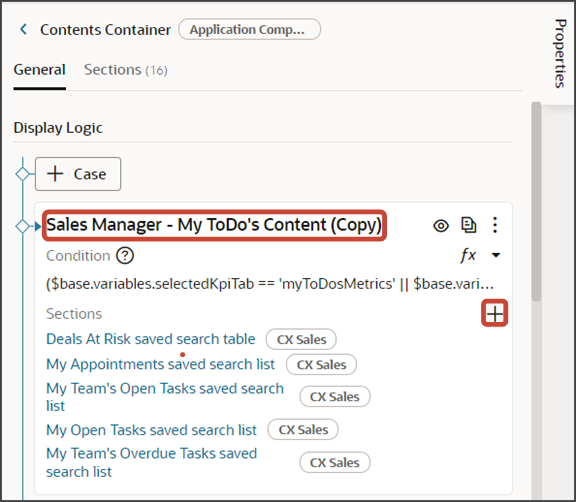Toggle the eye preview icon for case
This screenshot has height=502, width=576.
click(441, 225)
